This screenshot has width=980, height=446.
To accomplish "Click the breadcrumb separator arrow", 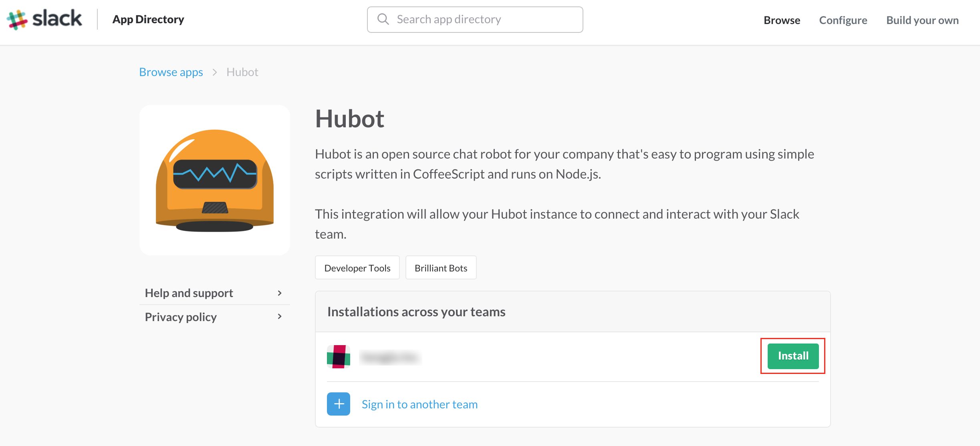I will pos(215,72).
